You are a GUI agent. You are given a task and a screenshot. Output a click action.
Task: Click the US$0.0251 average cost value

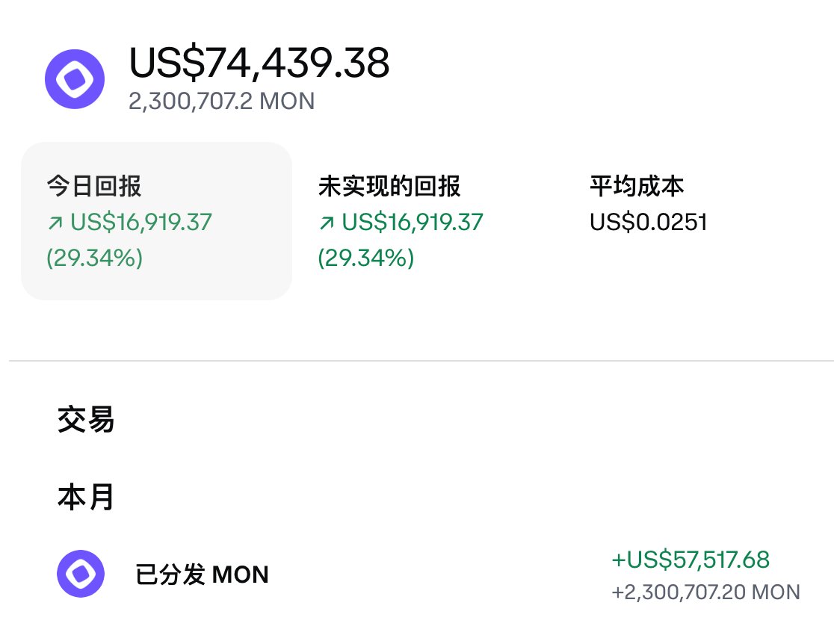(x=648, y=223)
